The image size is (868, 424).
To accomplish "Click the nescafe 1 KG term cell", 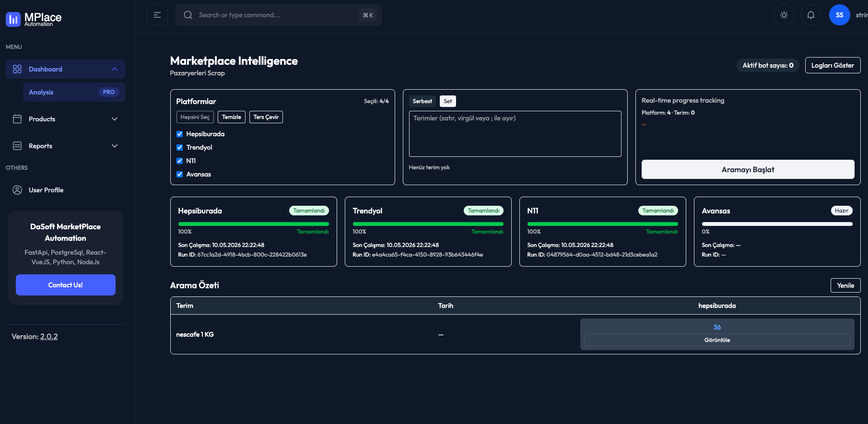I will [195, 334].
